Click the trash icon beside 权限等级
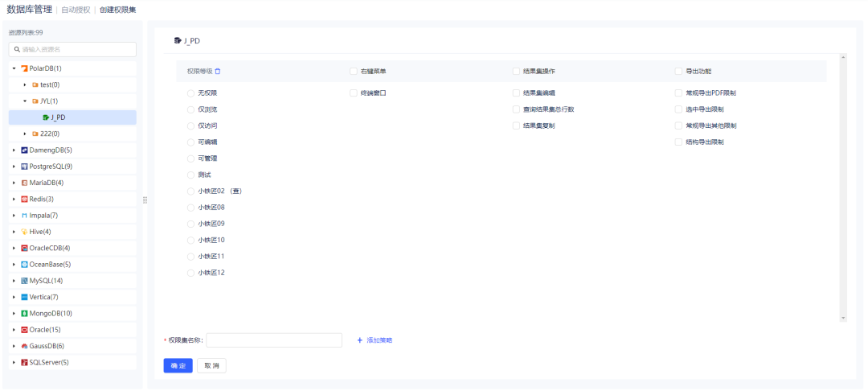This screenshot has width=868, height=391. point(218,71)
